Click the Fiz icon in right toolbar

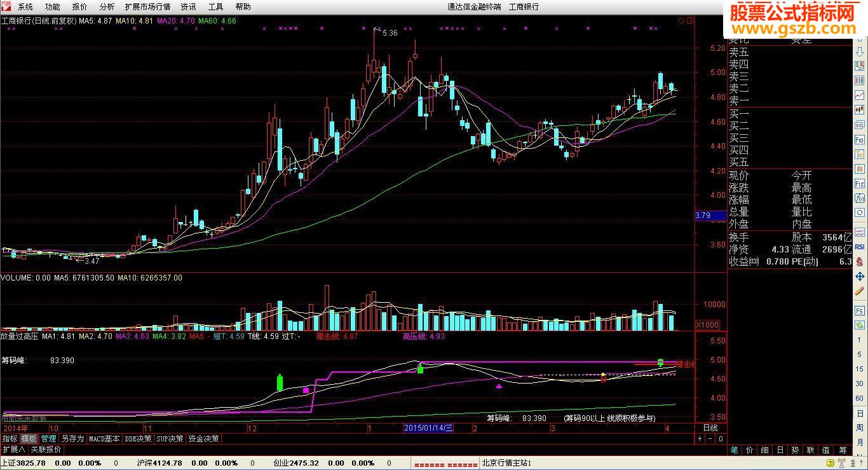(x=860, y=183)
